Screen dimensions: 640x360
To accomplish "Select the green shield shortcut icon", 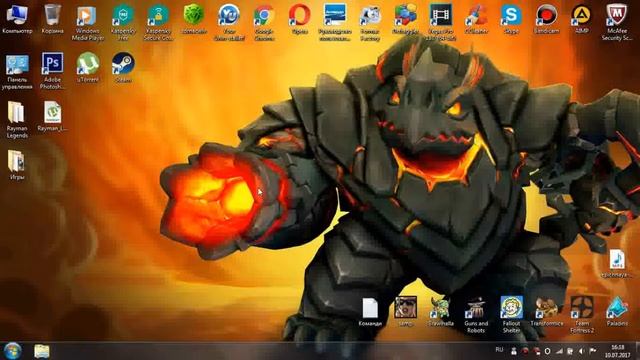I will [193, 19].
